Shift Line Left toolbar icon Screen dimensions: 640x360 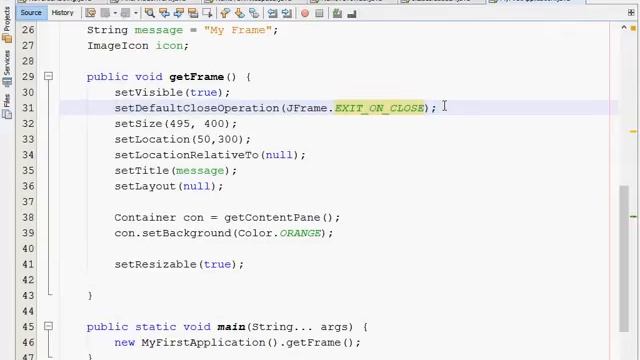tap(272, 13)
